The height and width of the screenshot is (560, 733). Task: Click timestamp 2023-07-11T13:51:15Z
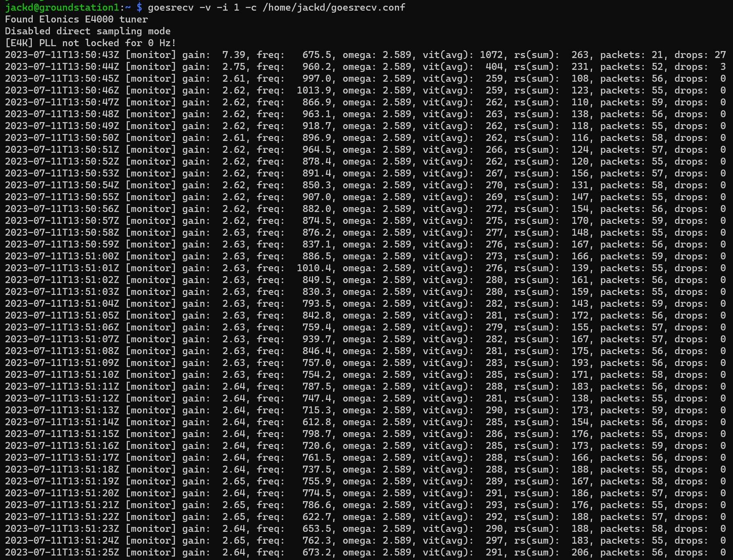point(62,434)
